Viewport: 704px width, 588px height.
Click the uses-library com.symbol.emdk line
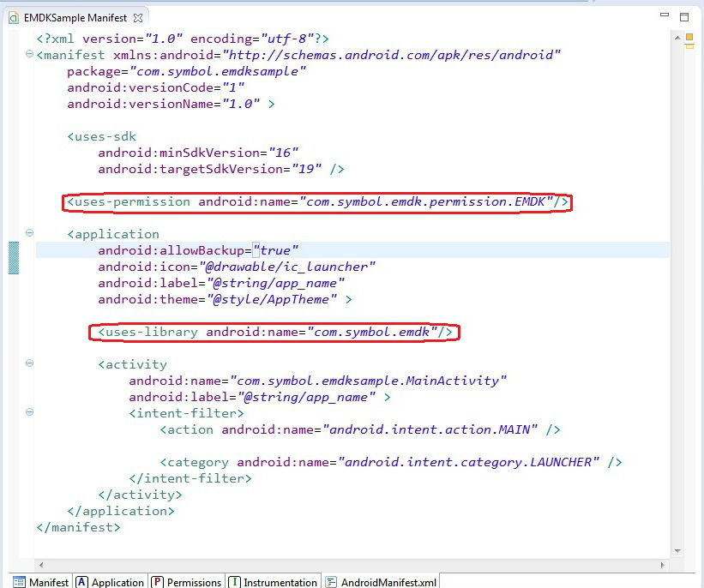click(x=274, y=332)
